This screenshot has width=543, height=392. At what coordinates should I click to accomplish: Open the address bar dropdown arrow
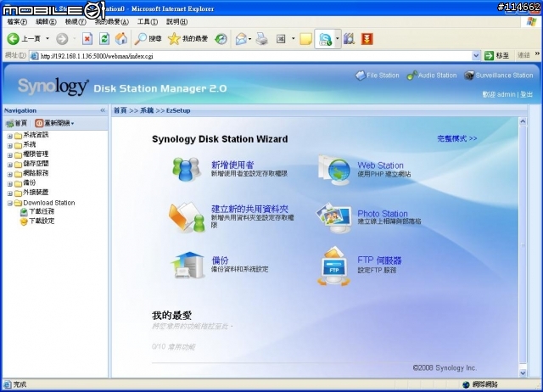476,55
